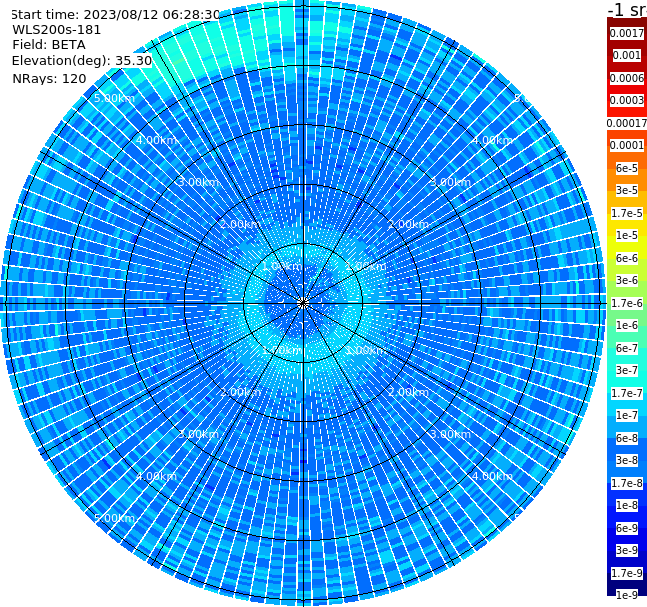Click the 1e-9 colorbar minimum label
Image resolution: width=647 pixels, height=607 pixels.
627,595
